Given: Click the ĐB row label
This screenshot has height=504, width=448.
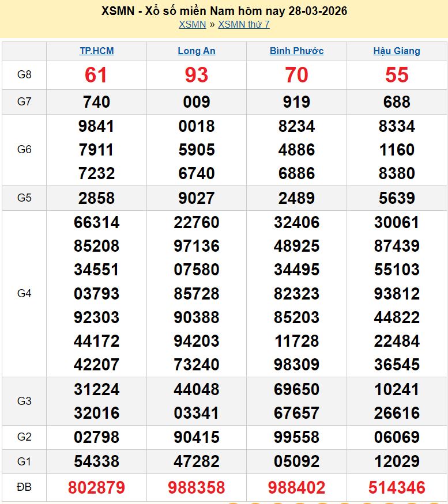Looking at the screenshot, I should [24, 487].
